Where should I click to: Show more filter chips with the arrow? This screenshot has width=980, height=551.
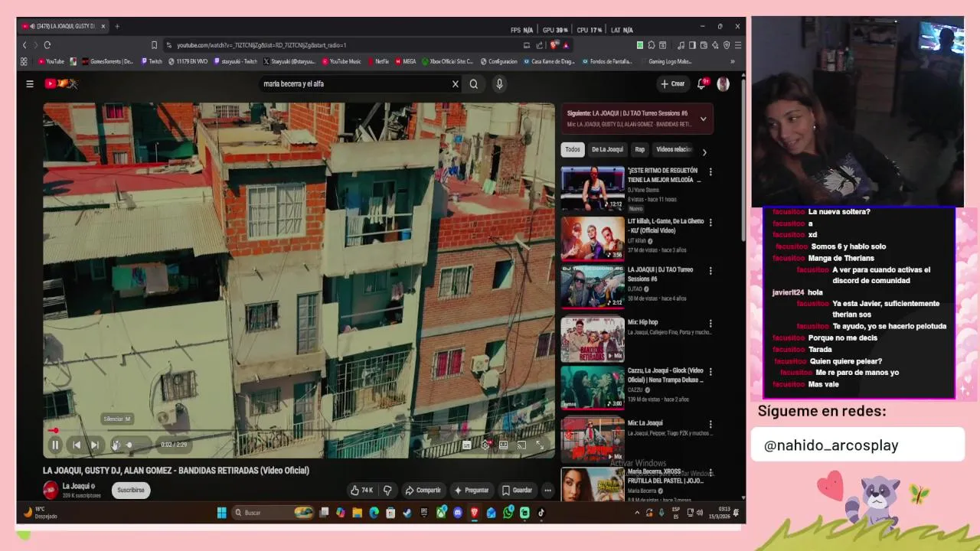pos(704,152)
